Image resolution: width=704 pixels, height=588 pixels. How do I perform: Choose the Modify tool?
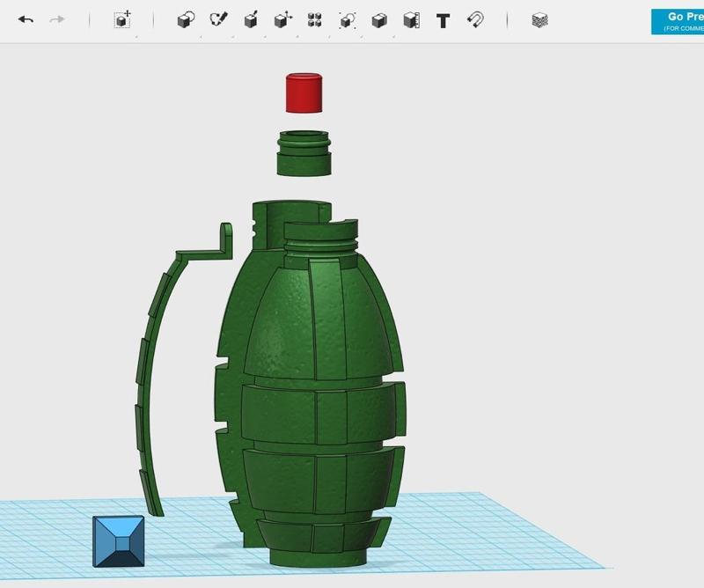282,19
